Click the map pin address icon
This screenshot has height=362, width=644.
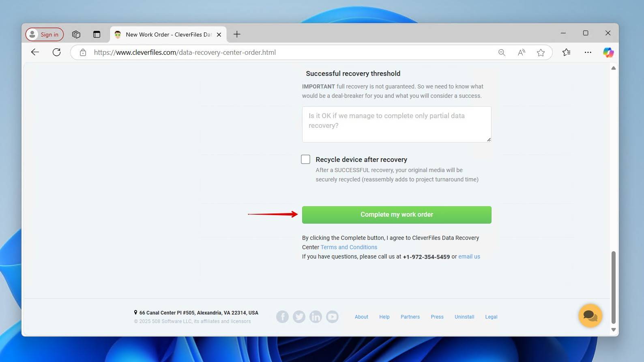(x=135, y=312)
